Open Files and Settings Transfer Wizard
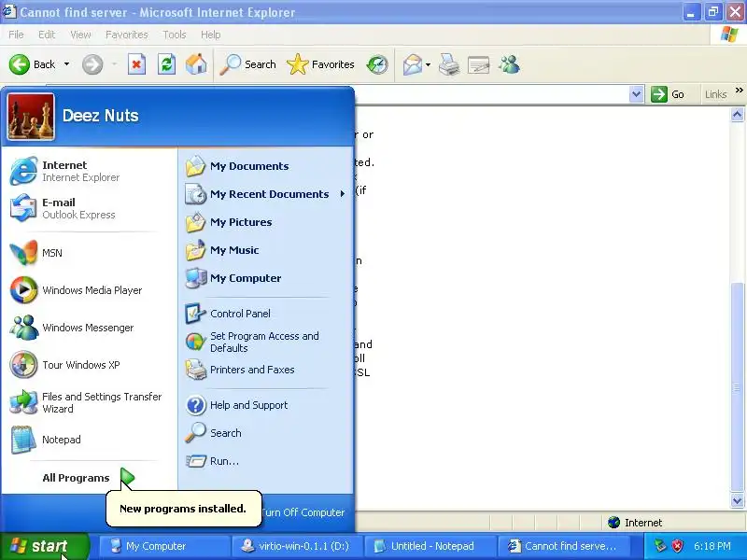The image size is (747, 560). coord(88,402)
